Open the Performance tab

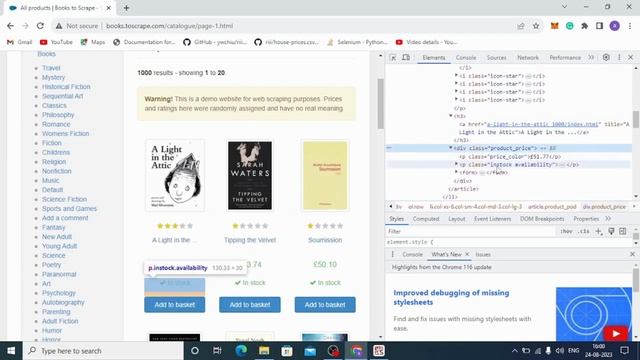[565, 58]
